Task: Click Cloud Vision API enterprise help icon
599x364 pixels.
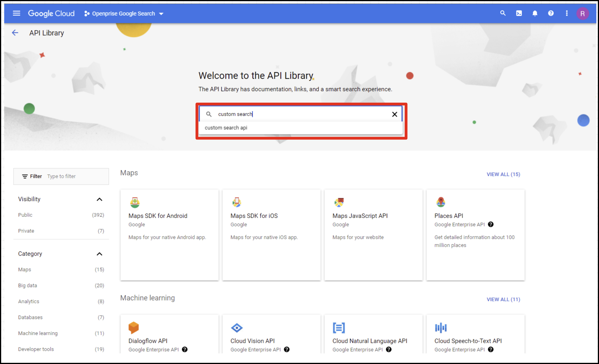Action: 287,349
